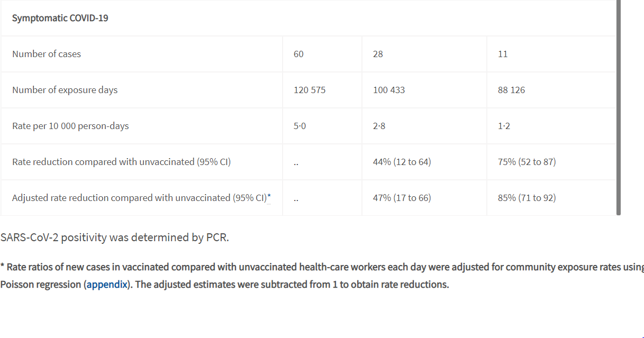Click the Rate per 10 000 person-days label

(x=70, y=126)
